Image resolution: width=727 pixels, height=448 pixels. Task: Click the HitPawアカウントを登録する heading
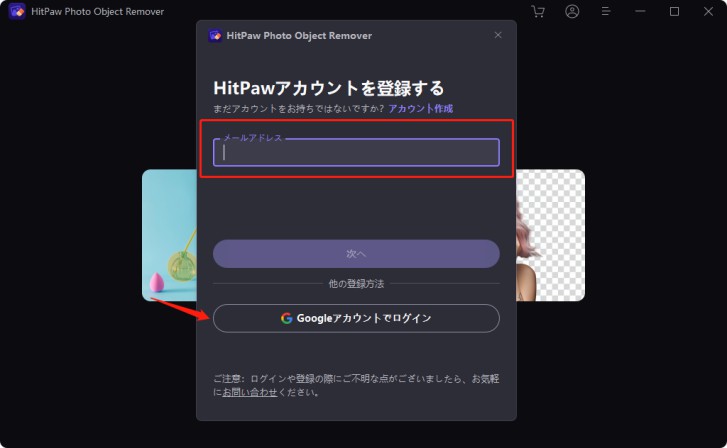328,88
